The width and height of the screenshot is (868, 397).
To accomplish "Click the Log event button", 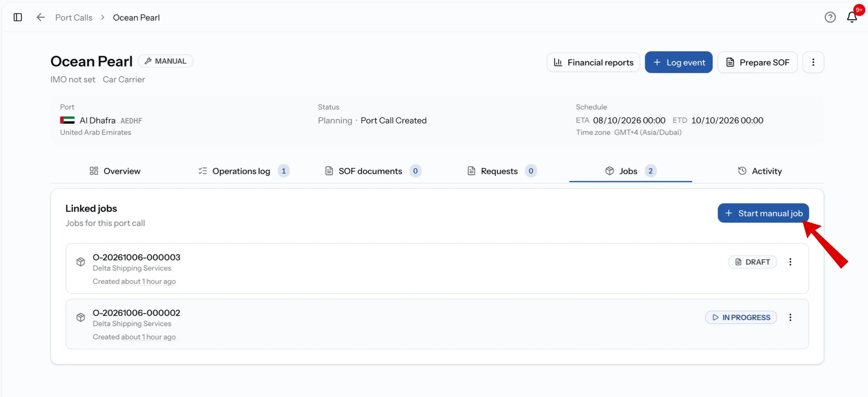I will tap(679, 62).
